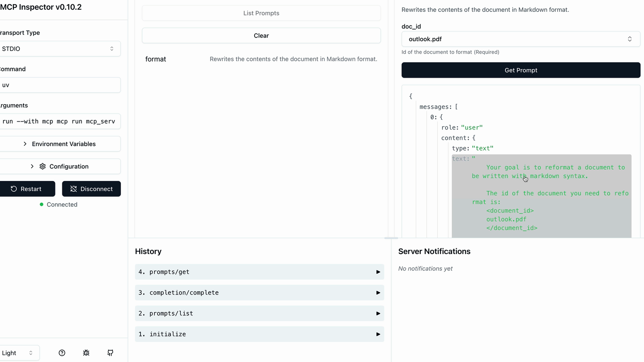Click the History heading
The image size is (644, 362).
tap(148, 251)
